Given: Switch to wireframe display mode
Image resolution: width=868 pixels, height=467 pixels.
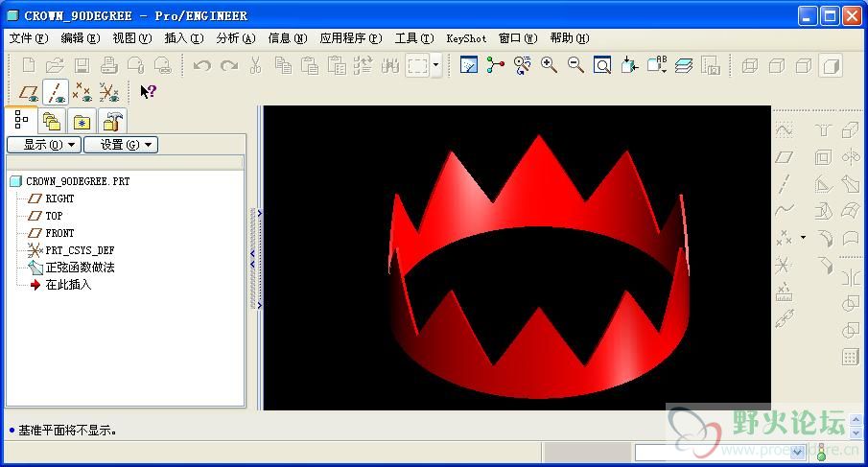Looking at the screenshot, I should click(x=749, y=66).
